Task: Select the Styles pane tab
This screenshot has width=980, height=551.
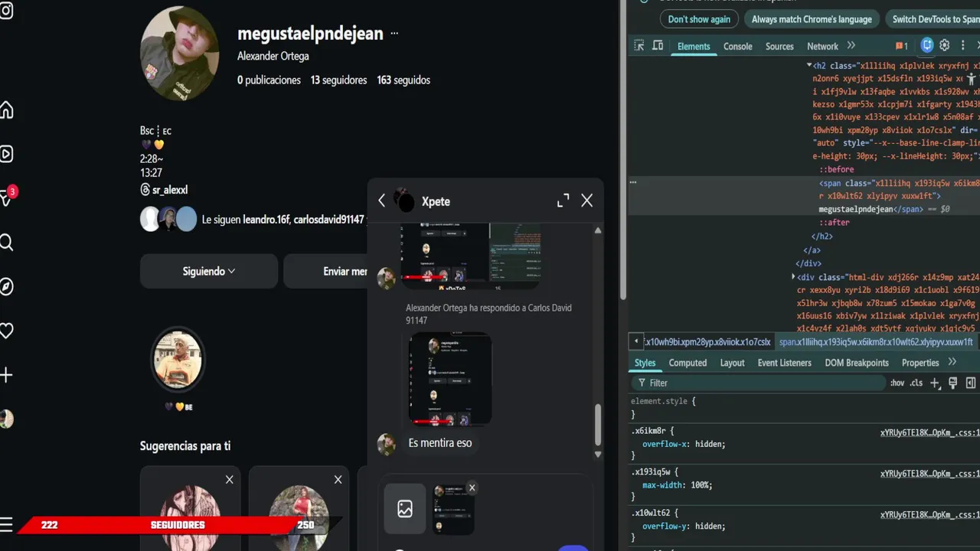Action: pyautogui.click(x=645, y=363)
